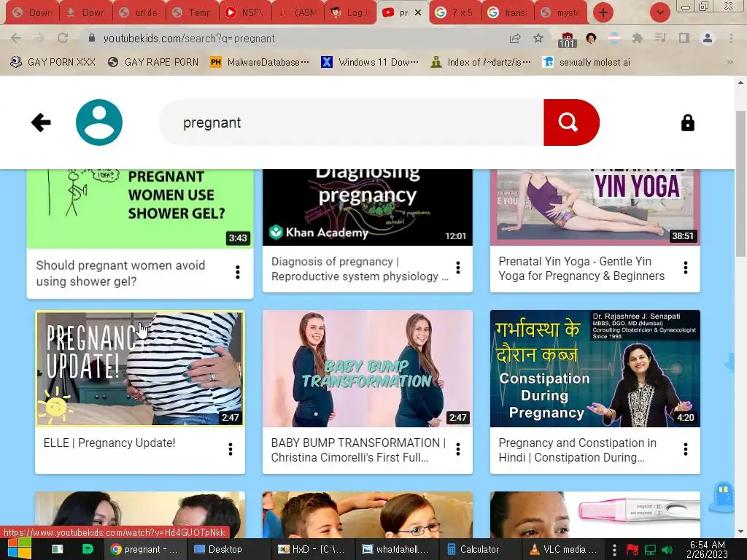The width and height of the screenshot is (747, 560).
Task: Play the Constipation During Pregnancy thumbnail
Action: [x=595, y=368]
